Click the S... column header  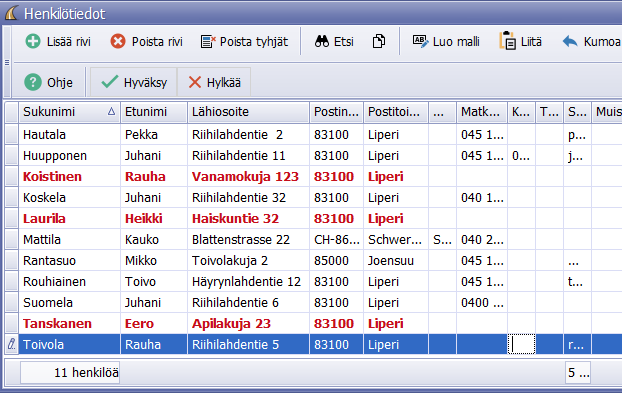pos(578,112)
